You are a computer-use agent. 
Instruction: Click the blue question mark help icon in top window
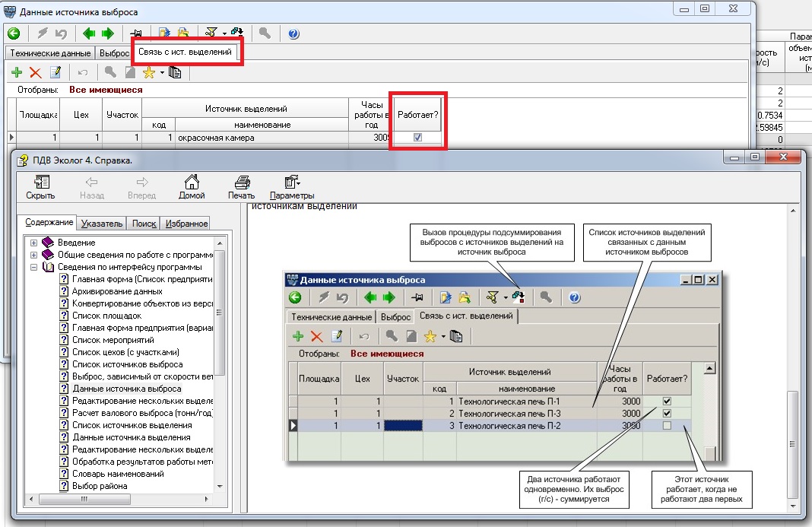[293, 33]
